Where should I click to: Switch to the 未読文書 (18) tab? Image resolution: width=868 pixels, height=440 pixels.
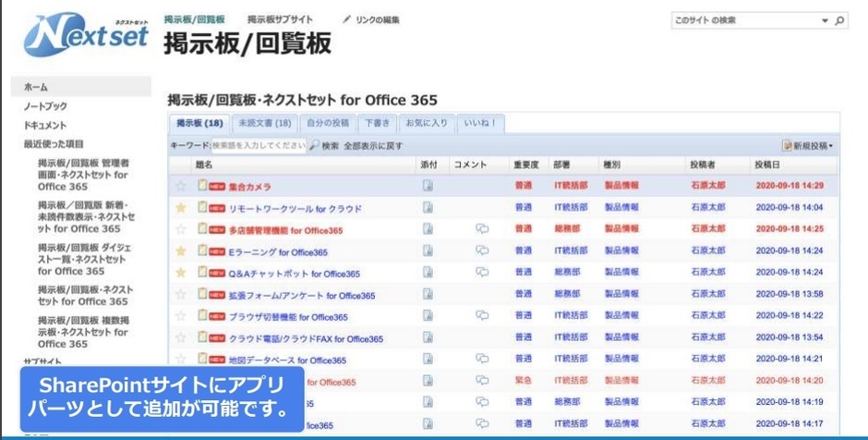coord(265,123)
